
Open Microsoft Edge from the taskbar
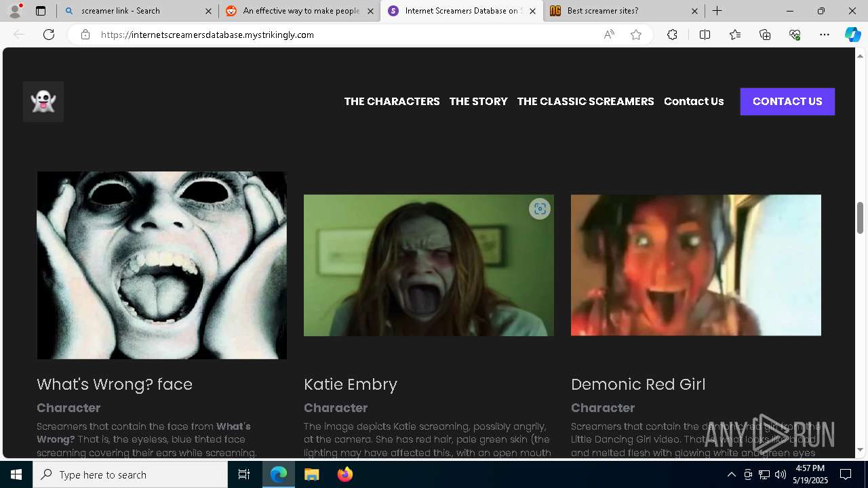click(x=279, y=474)
